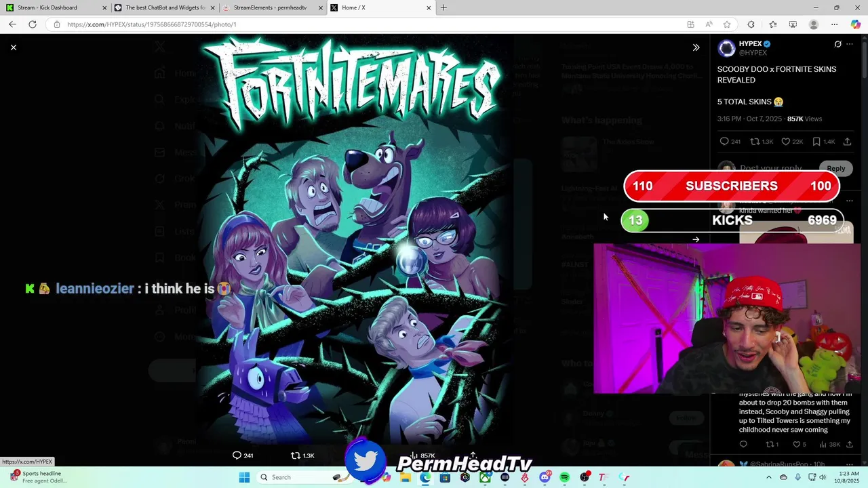Switch to the best ChatBot and Widgets tab
868x488 pixels.
tap(164, 7)
